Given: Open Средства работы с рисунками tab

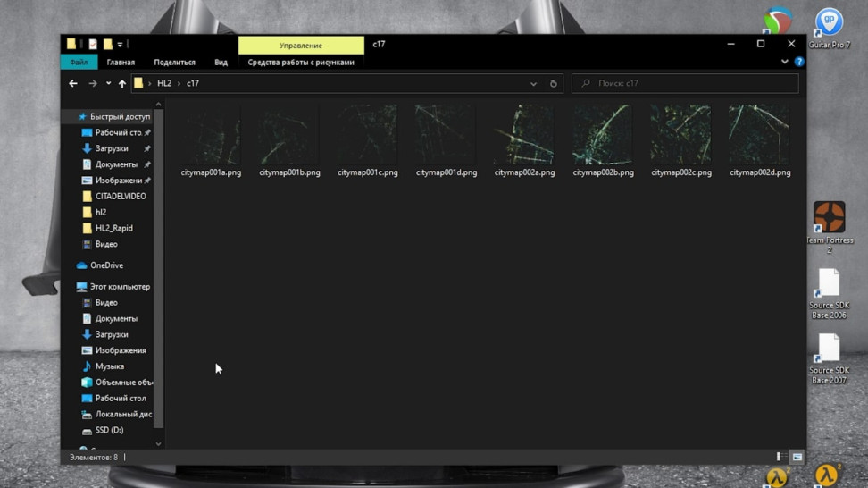Looking at the screenshot, I should point(301,62).
